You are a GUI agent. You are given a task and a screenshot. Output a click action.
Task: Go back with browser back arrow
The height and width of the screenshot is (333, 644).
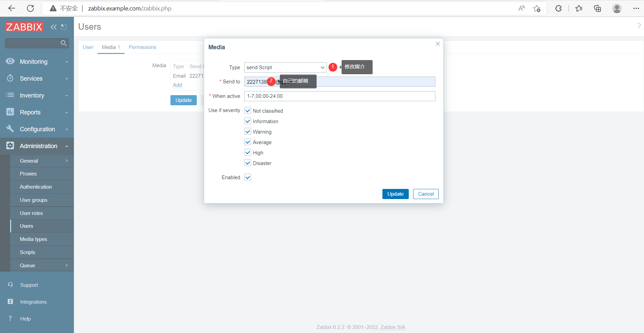[12, 8]
